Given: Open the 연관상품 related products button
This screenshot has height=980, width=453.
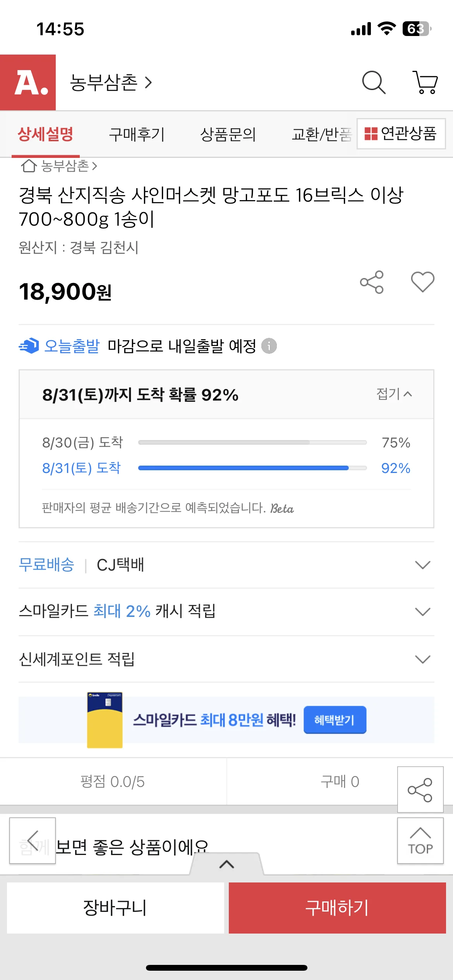Looking at the screenshot, I should (401, 134).
